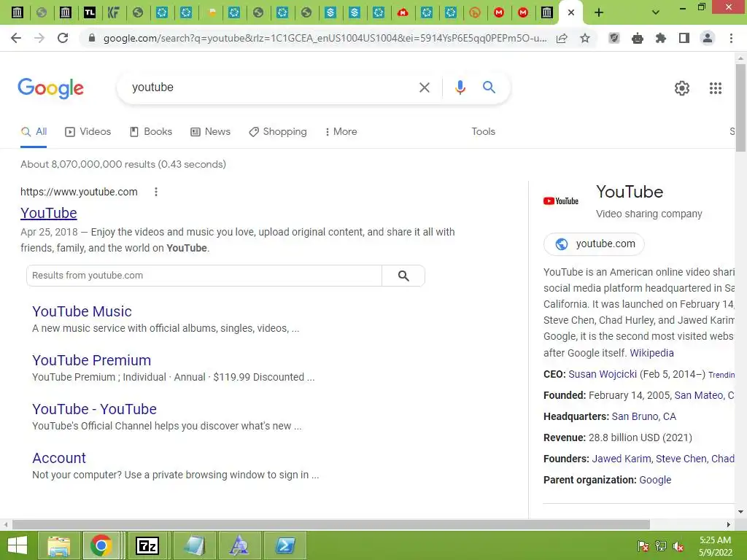Screen dimensions: 747x560
Task: Submit search using magnifier in Google box
Action: tap(489, 87)
